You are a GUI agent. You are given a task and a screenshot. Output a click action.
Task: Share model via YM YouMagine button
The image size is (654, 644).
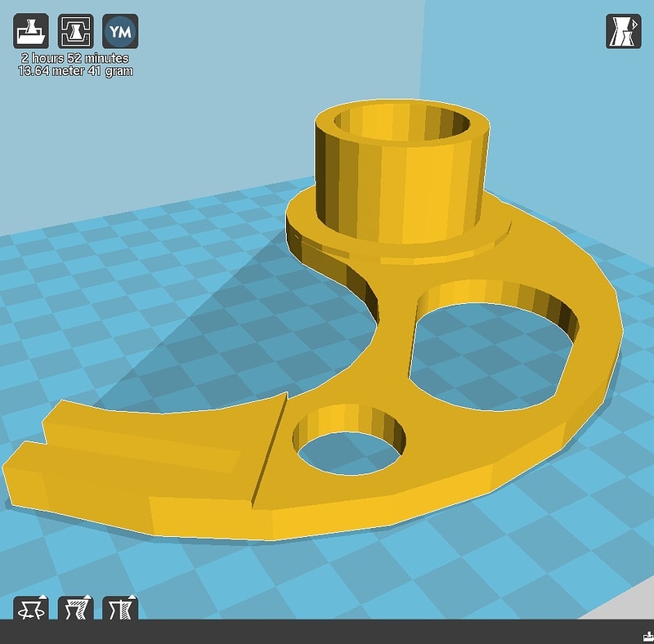(120, 31)
